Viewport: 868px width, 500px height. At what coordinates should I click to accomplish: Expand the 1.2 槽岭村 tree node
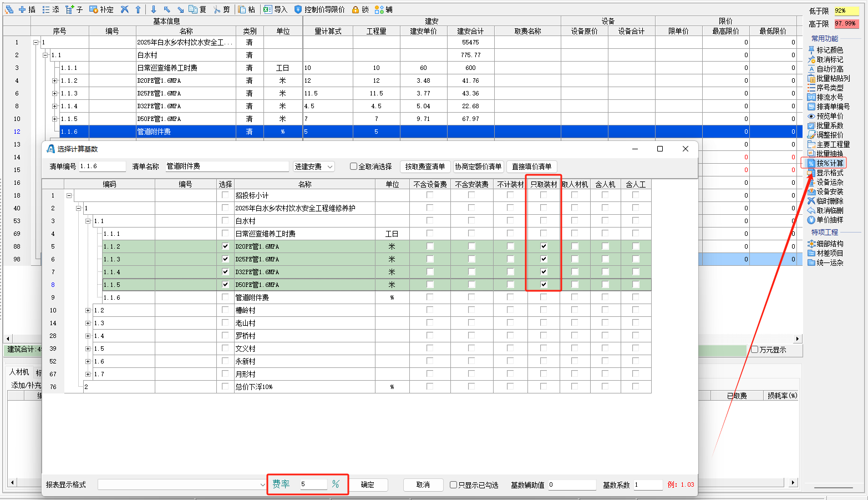click(88, 311)
